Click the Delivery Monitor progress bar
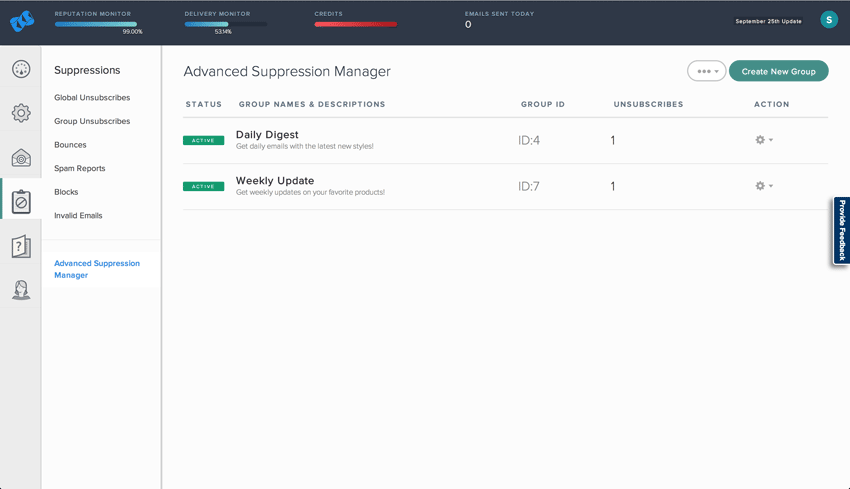 coord(226,24)
